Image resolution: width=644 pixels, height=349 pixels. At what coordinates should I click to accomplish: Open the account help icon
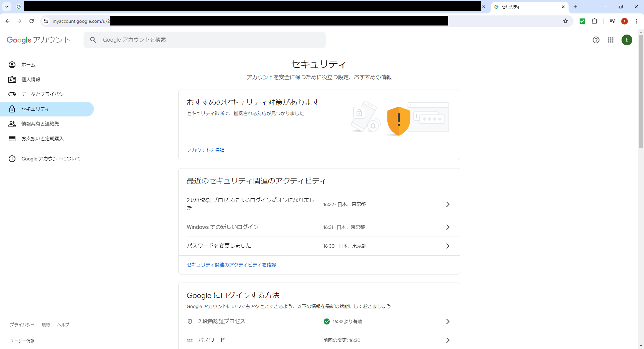[596, 40]
